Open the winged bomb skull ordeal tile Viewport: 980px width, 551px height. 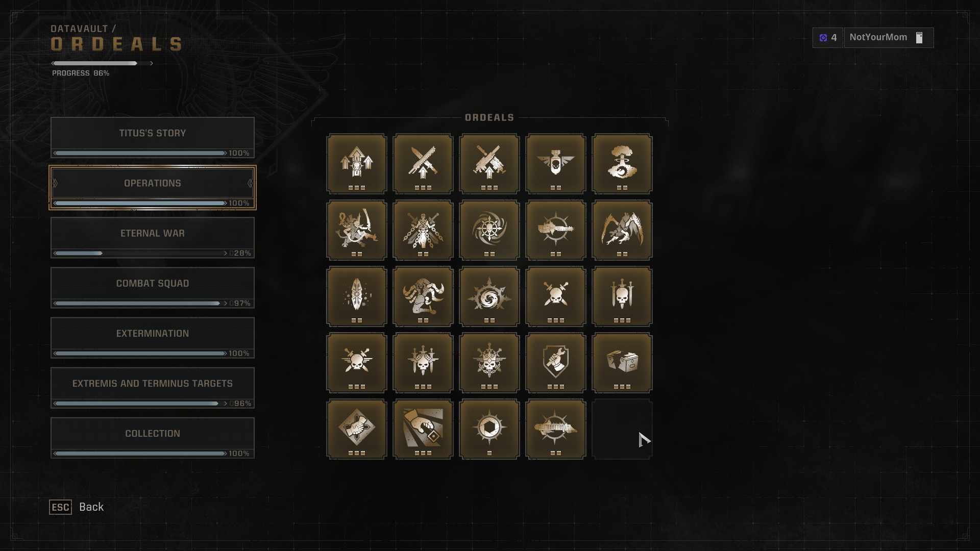click(555, 164)
